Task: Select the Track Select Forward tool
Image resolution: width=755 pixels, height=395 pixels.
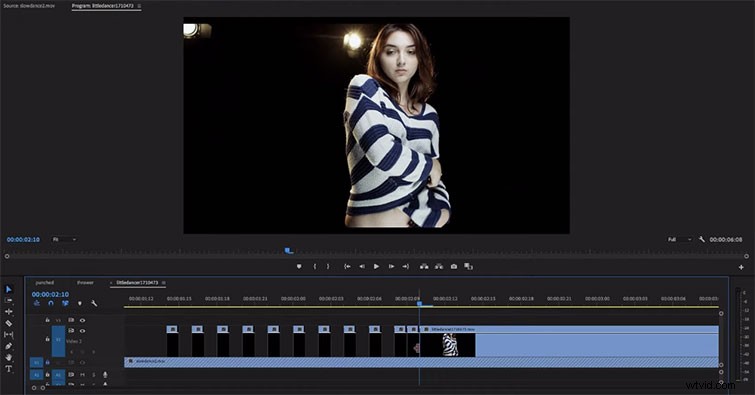Action: coord(9,300)
